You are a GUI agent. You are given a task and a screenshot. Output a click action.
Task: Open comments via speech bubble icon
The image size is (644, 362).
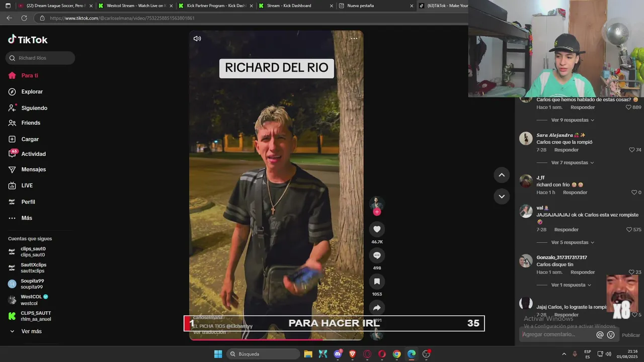click(377, 255)
